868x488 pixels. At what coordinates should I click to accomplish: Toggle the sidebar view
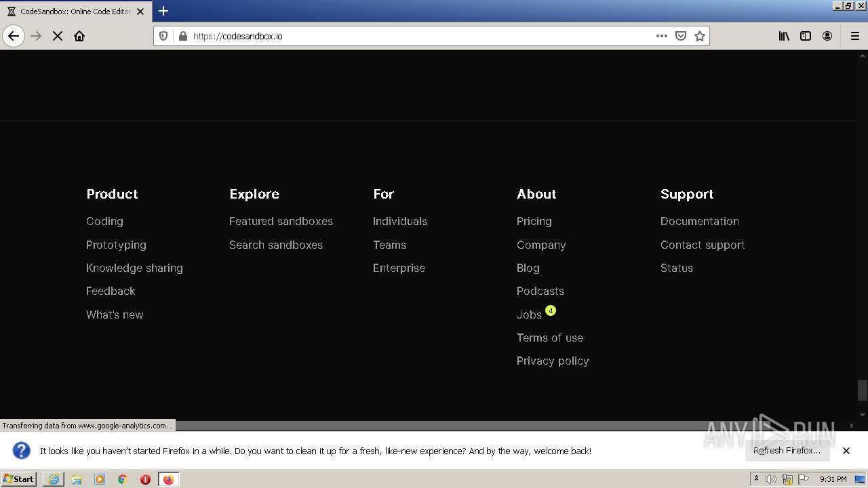pos(806,36)
